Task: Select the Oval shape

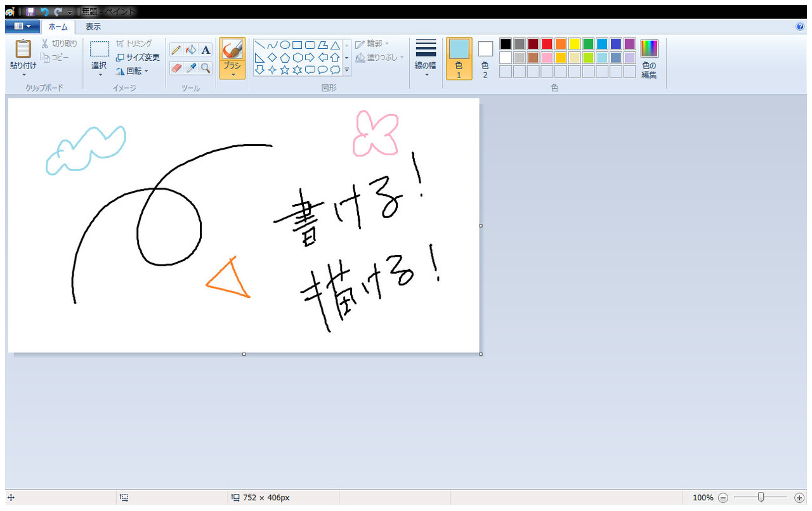Action: point(285,45)
